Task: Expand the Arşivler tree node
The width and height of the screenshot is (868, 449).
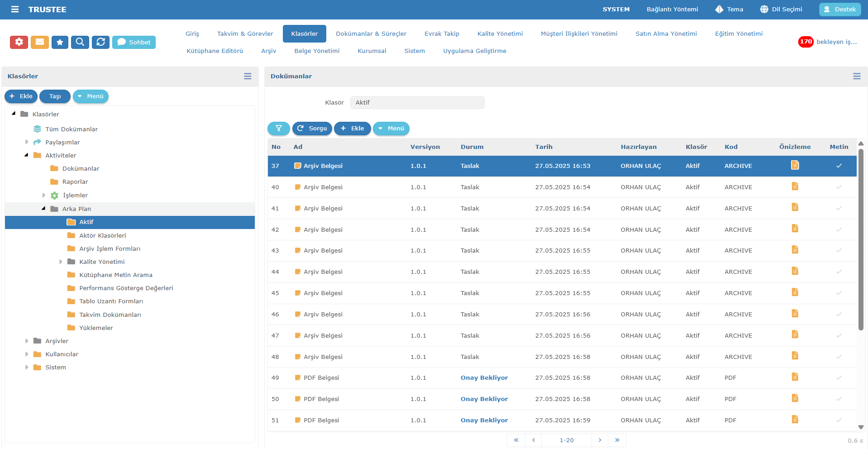Action: [27, 341]
